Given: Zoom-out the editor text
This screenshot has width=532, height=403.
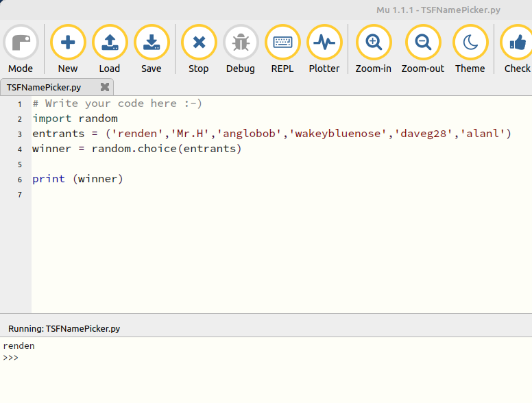Looking at the screenshot, I should click(x=423, y=43).
